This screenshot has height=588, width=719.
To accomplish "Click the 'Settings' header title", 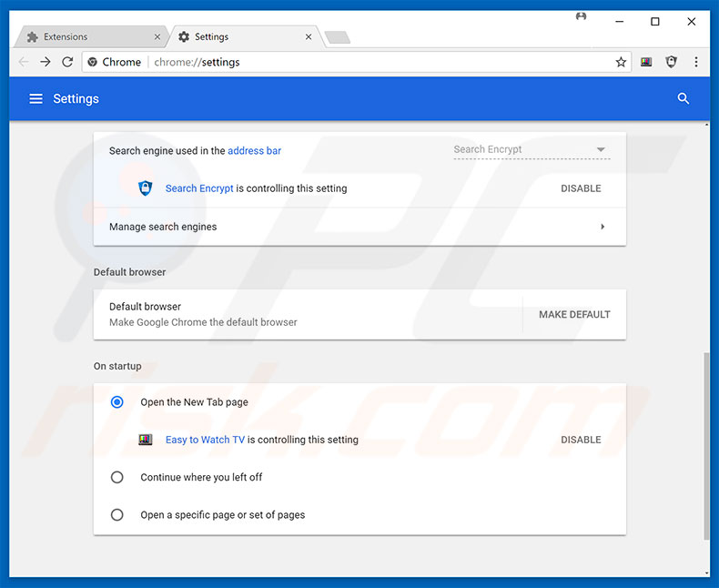I will point(76,98).
